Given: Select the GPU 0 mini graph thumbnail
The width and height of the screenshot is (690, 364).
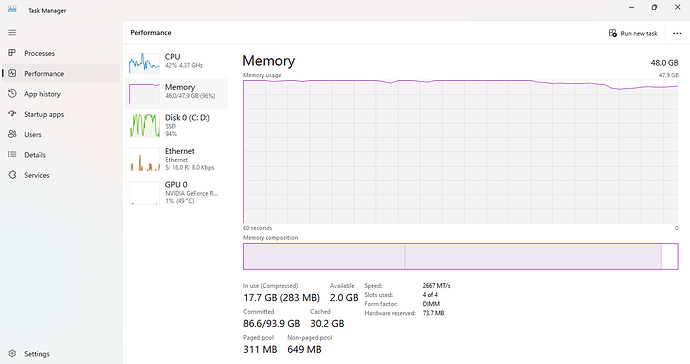Looking at the screenshot, I should tap(144, 193).
